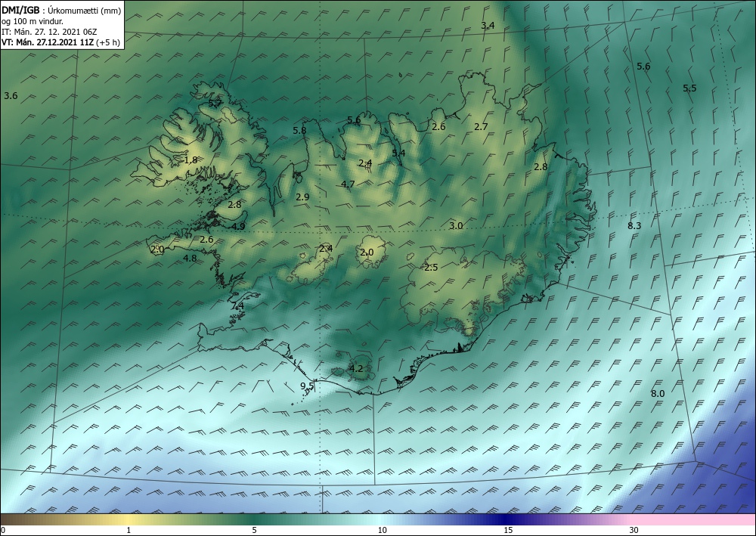The width and height of the screenshot is (756, 536).
Task: Click the 5.7 value on the Westfjords
Action: [215, 103]
